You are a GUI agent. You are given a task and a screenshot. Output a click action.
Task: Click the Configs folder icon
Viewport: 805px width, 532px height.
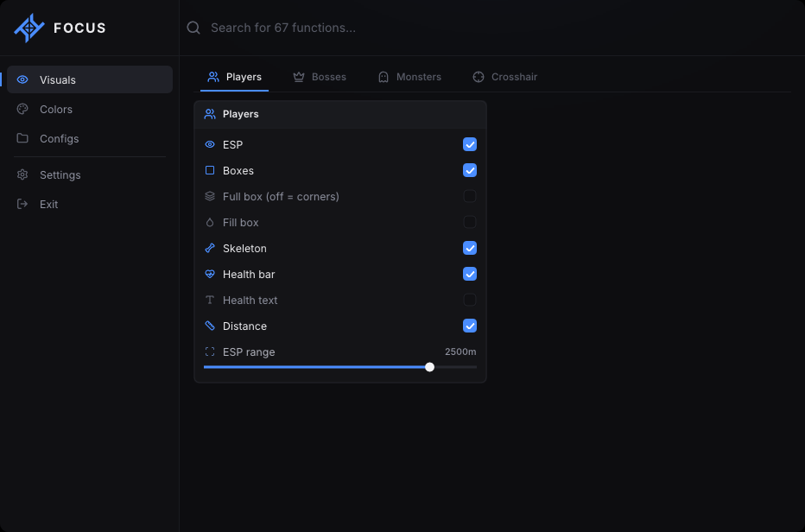pos(22,138)
